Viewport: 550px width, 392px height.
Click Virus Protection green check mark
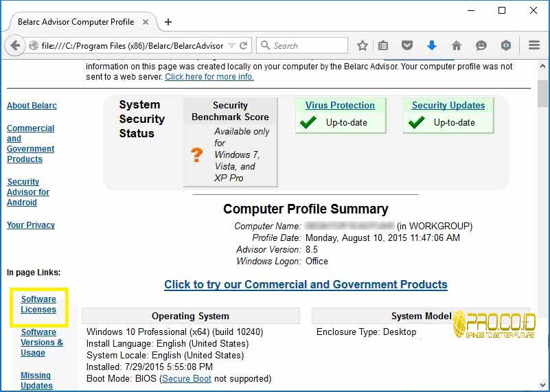click(308, 122)
